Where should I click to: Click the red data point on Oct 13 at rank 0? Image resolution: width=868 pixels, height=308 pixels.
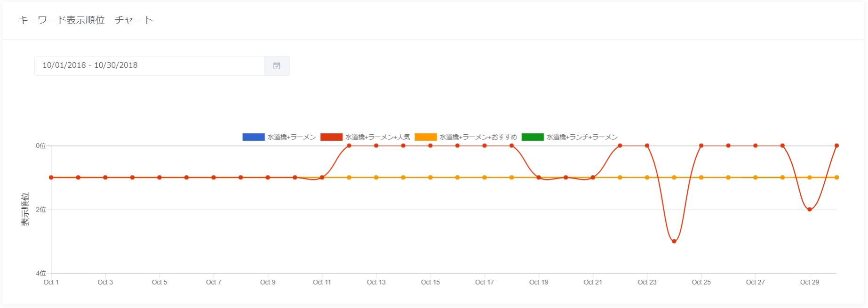pos(376,146)
